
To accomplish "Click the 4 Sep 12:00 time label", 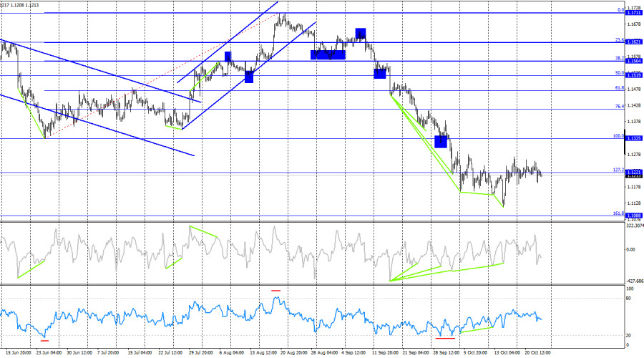I will pos(353,353).
